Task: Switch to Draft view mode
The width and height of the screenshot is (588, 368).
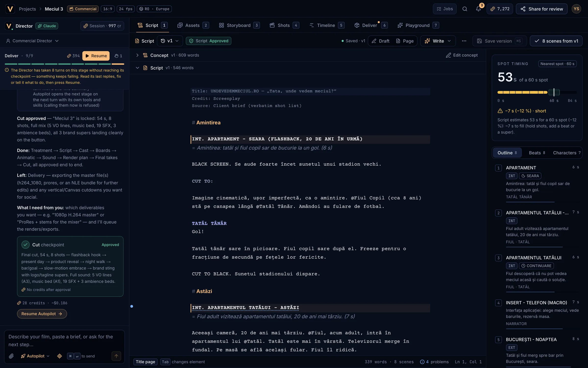Action: point(381,41)
